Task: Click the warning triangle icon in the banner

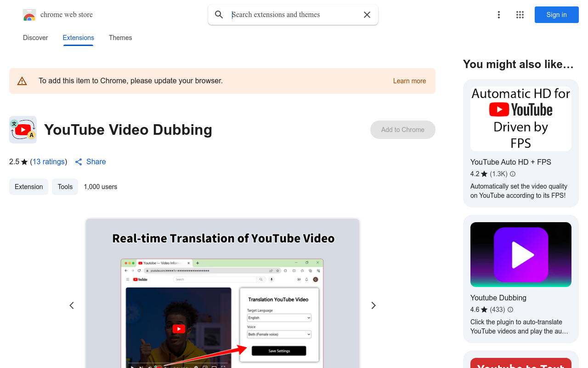Action: point(22,81)
